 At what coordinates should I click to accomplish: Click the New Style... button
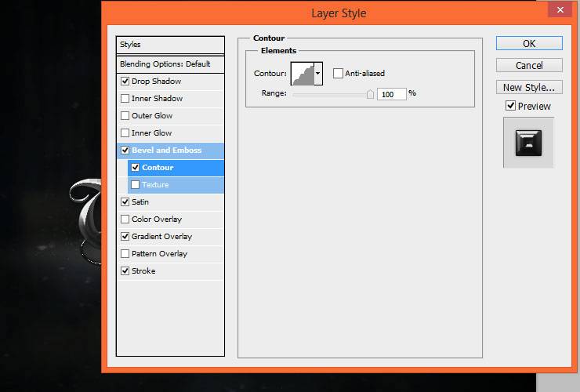click(x=529, y=87)
